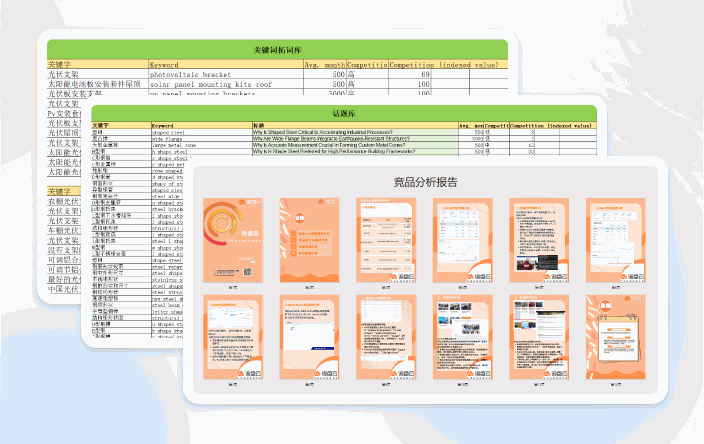Select the 'wide flange' keyword cell

pyautogui.click(x=202, y=139)
